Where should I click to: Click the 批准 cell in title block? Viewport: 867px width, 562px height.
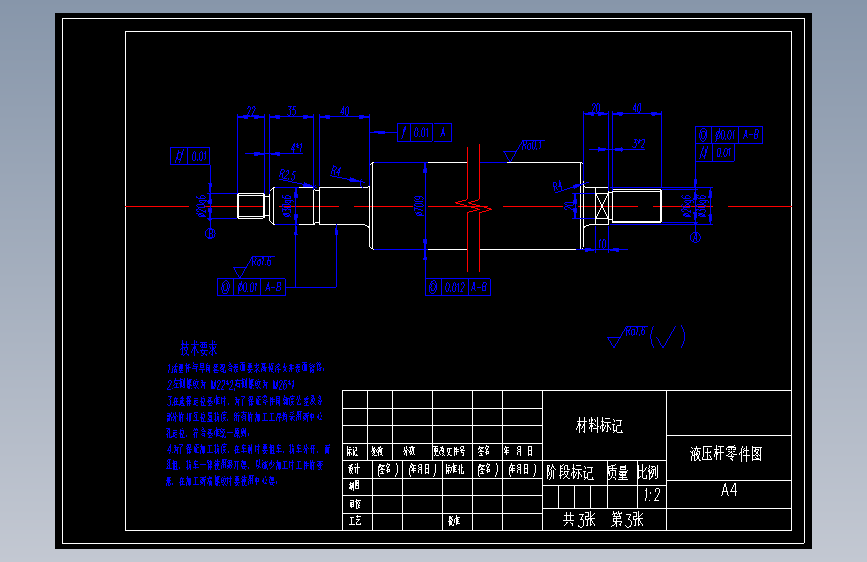pos(457,521)
